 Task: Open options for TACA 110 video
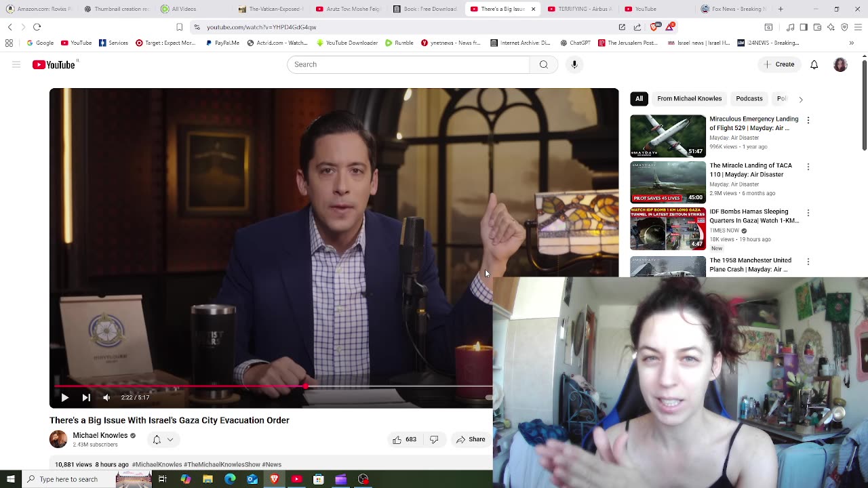[808, 167]
